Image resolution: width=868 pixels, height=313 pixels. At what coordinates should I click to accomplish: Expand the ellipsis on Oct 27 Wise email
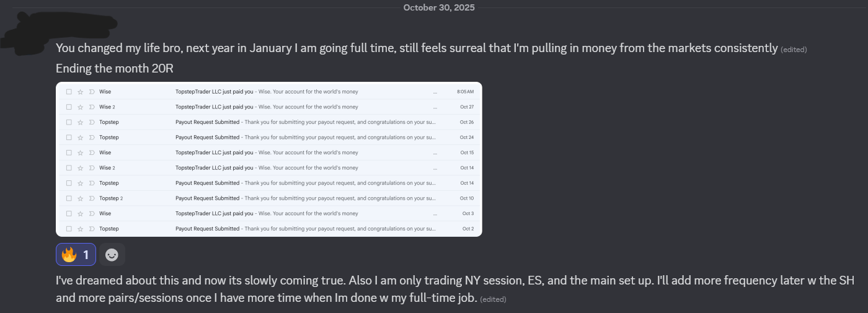pos(435,107)
